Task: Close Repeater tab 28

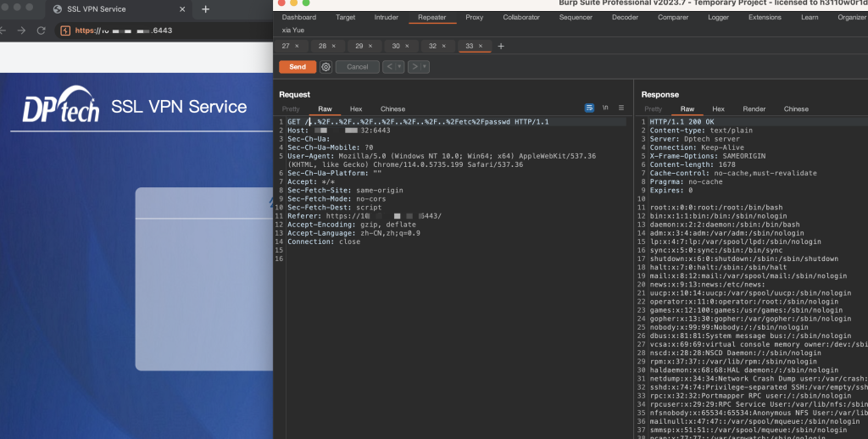Action: 334,46
